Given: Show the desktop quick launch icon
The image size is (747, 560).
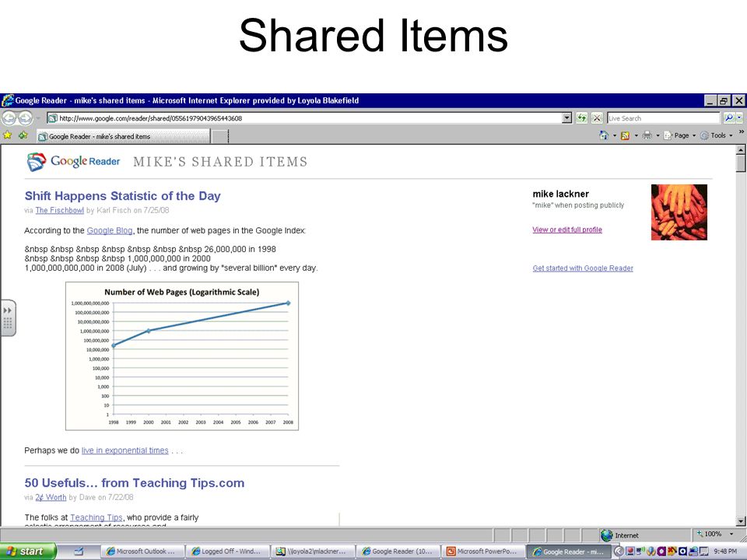Looking at the screenshot, I should 79,551.
